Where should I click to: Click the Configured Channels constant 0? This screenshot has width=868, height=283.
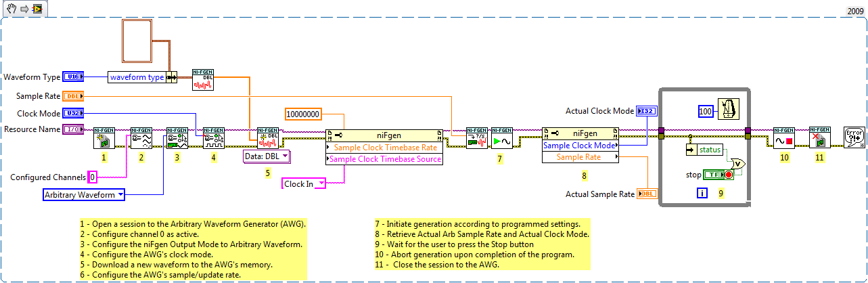[93, 177]
